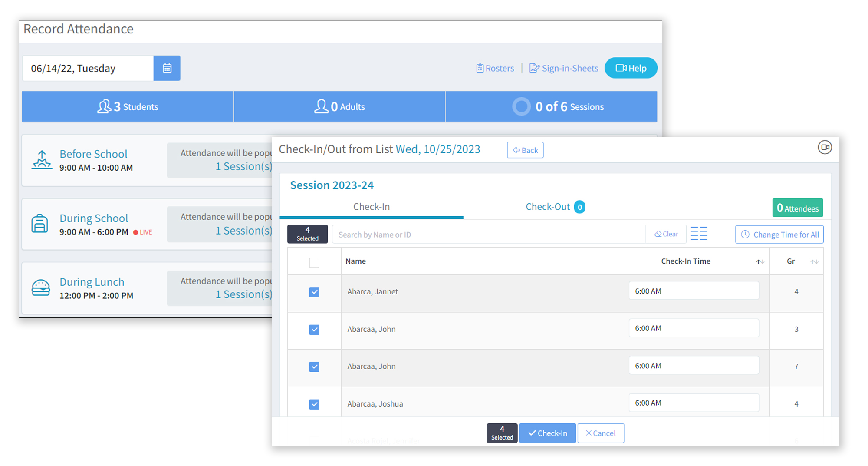Open the Sign-in-Sheets link
Screen dimensions: 868x466
[x=563, y=68]
